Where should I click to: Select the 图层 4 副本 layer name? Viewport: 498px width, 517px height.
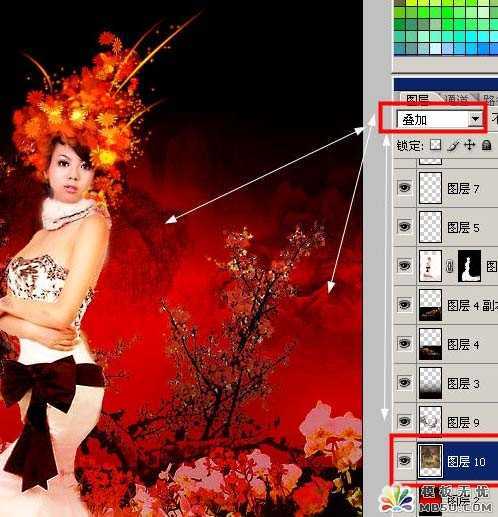click(x=472, y=305)
